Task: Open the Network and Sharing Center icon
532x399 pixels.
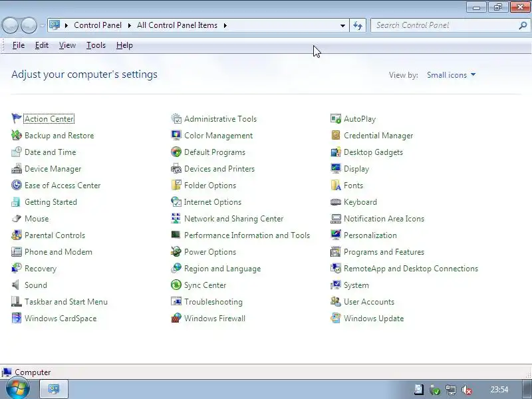Action: (x=176, y=218)
